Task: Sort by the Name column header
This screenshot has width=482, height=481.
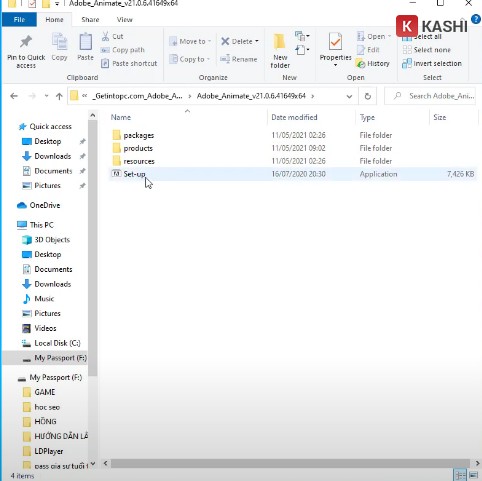Action: tap(121, 117)
